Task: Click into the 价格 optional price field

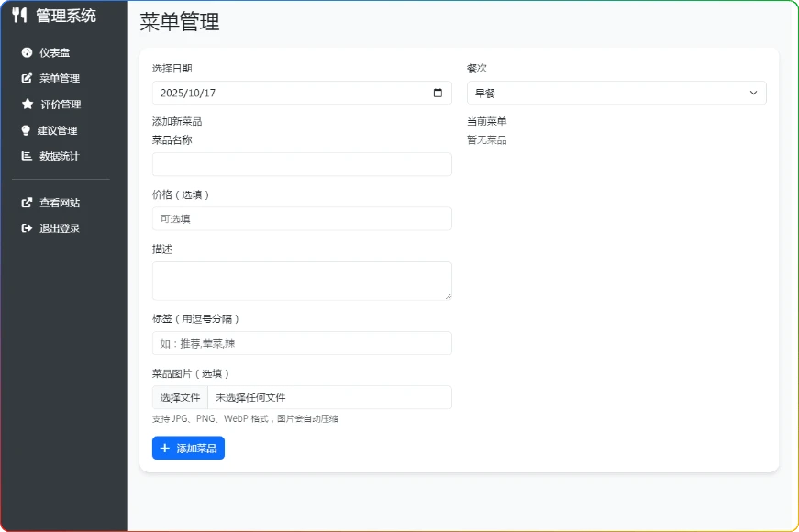Action: [x=302, y=218]
